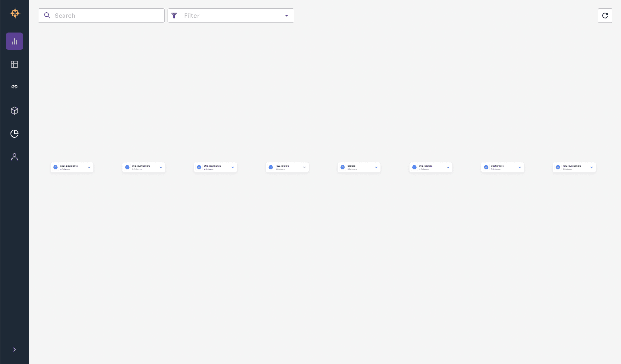Open the table view from the sidebar
621x364 pixels.
coord(14,64)
